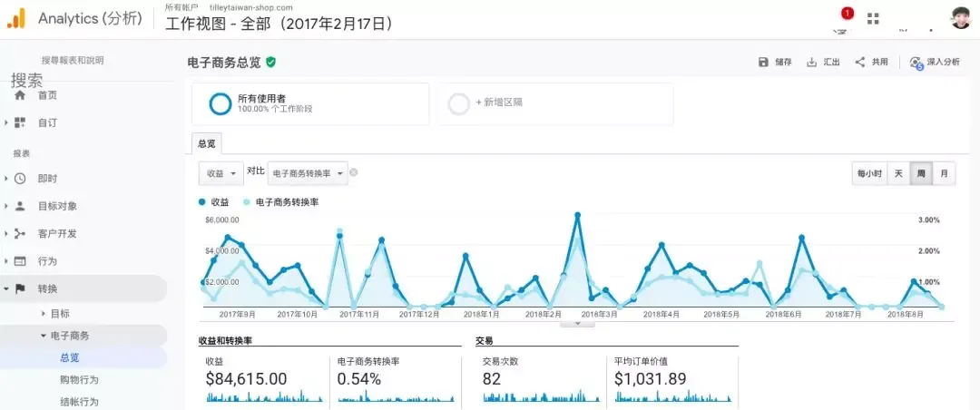
Task: Click the + 新增区隔 add segment button
Action: pos(555,103)
